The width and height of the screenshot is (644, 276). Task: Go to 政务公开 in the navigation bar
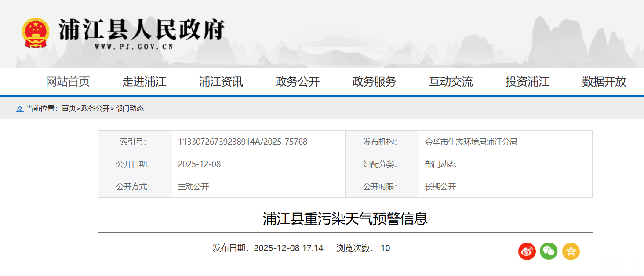[x=298, y=82]
